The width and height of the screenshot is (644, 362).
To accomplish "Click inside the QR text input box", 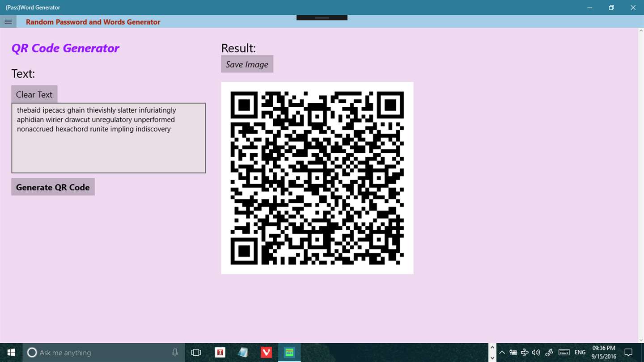I will pos(109,138).
